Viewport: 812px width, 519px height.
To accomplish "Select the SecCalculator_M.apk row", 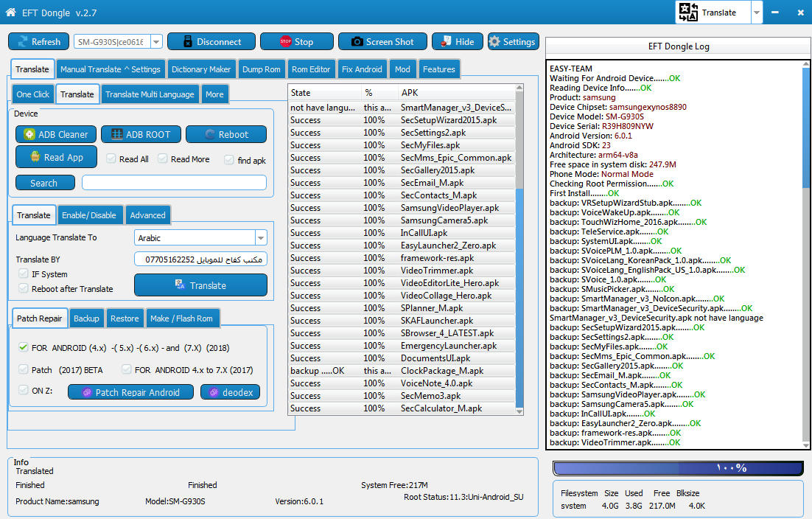I will 402,408.
